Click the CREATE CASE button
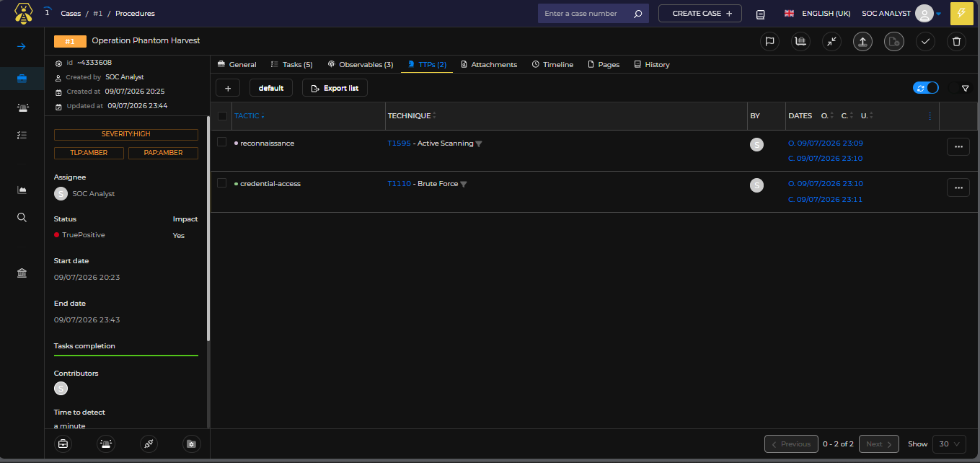 pyautogui.click(x=700, y=14)
